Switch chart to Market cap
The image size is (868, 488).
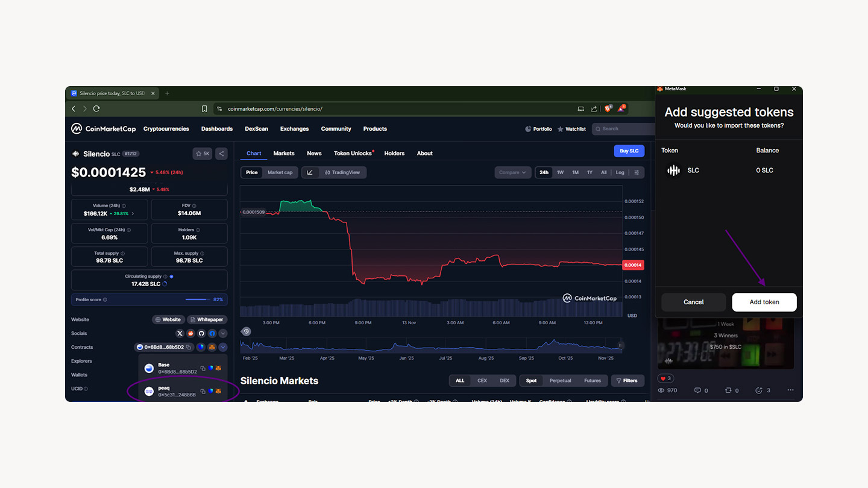[x=280, y=172]
